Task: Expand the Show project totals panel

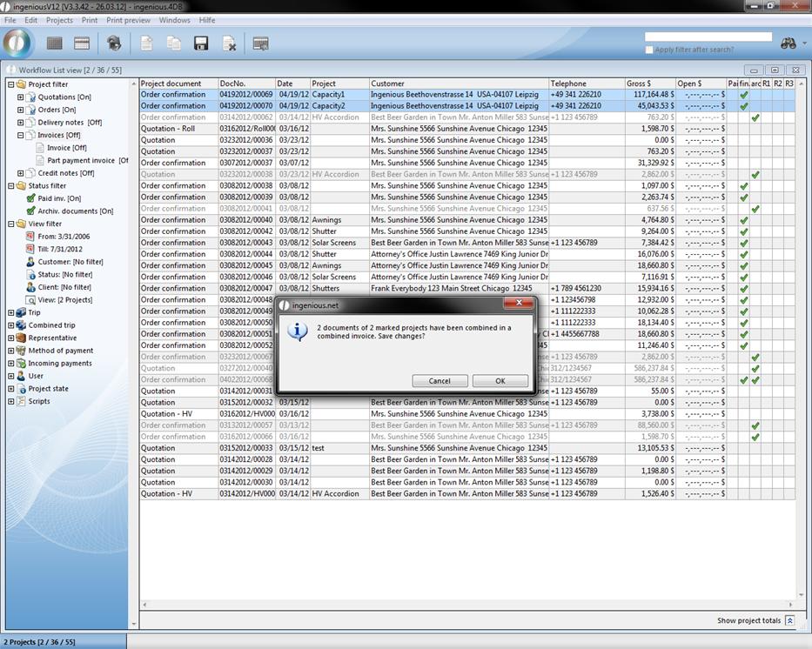Action: point(789,620)
